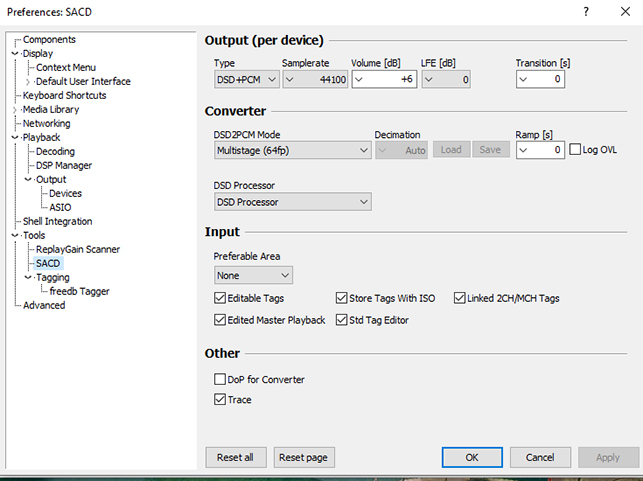Uncheck the Editable Tags checkbox
This screenshot has height=481, width=643.
click(220, 298)
